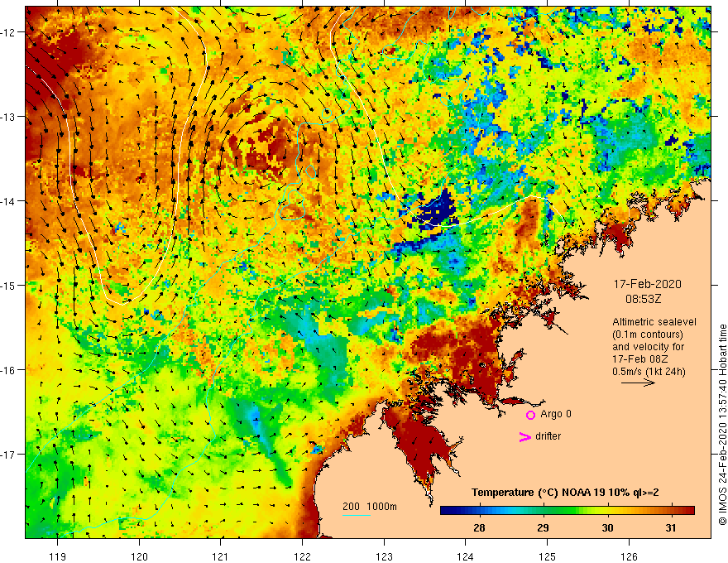Click the '08:53Z' time label

(643, 299)
